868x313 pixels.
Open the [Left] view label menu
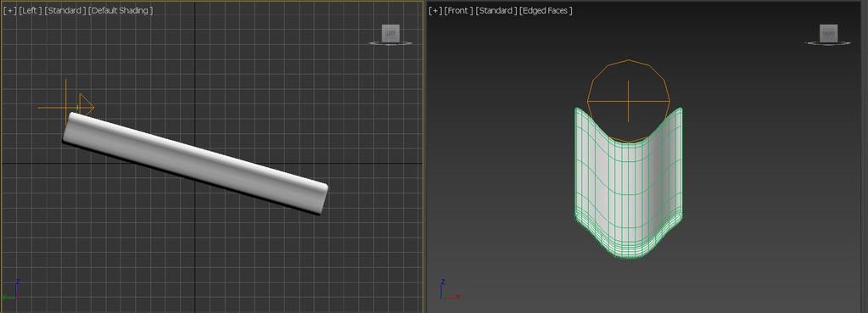(x=30, y=10)
